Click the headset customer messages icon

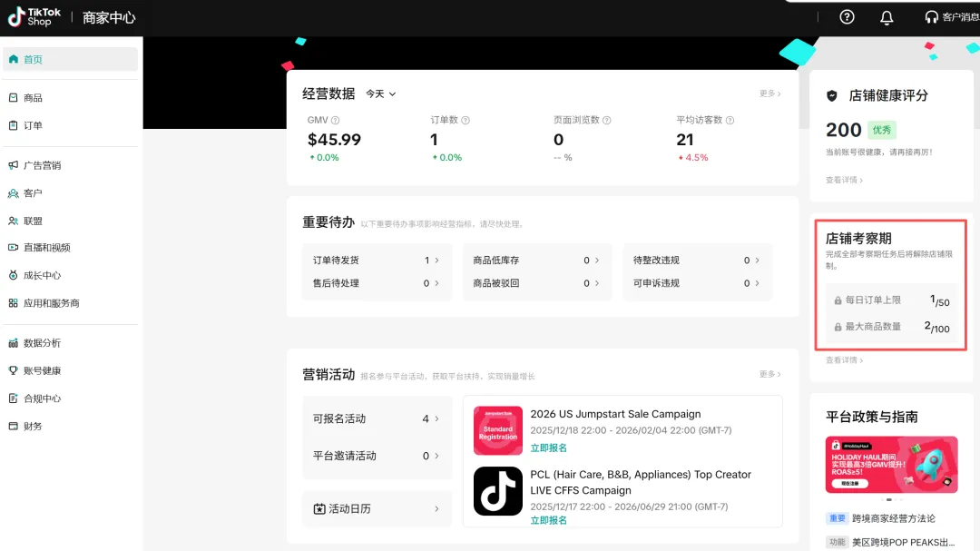pos(931,17)
